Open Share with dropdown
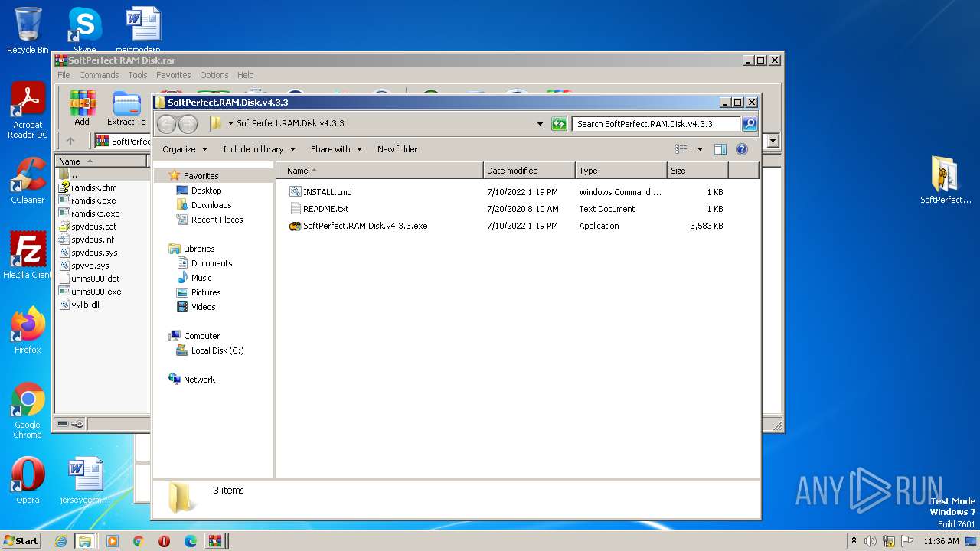This screenshot has height=551, width=980. pyautogui.click(x=336, y=149)
